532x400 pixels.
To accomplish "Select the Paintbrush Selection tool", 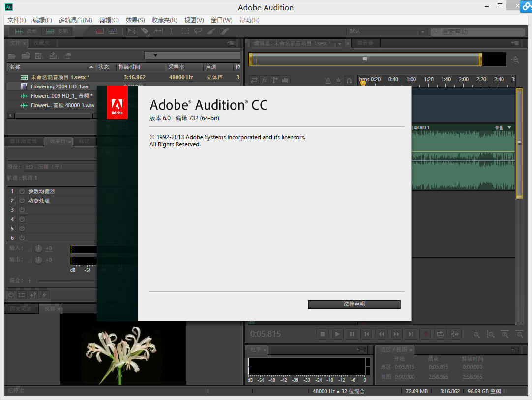I will [x=211, y=31].
